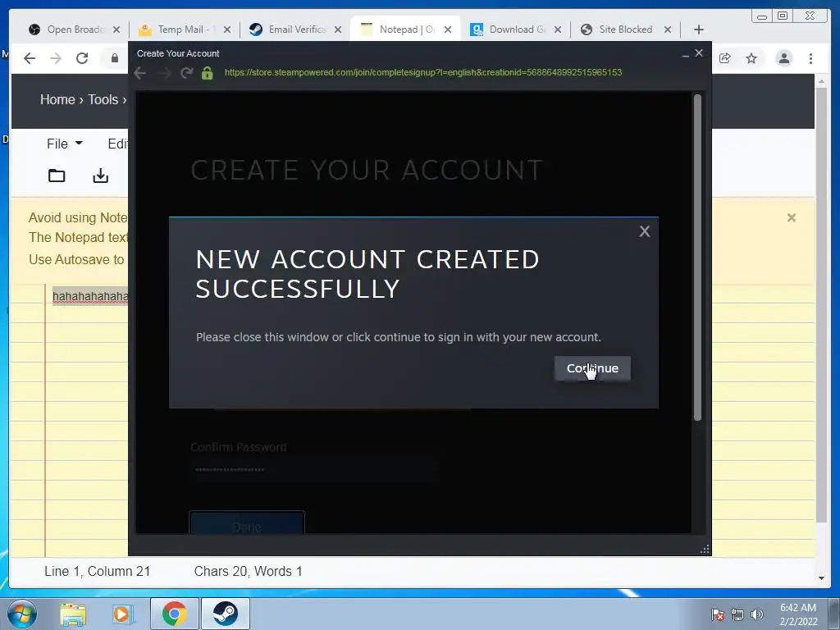
Task: Click the scroll down arrow of the Chrome page
Action: tap(821, 578)
